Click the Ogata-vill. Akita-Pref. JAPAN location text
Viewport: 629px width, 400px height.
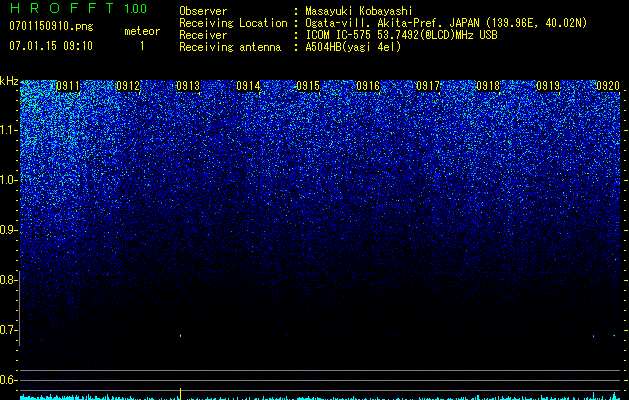click(x=446, y=23)
